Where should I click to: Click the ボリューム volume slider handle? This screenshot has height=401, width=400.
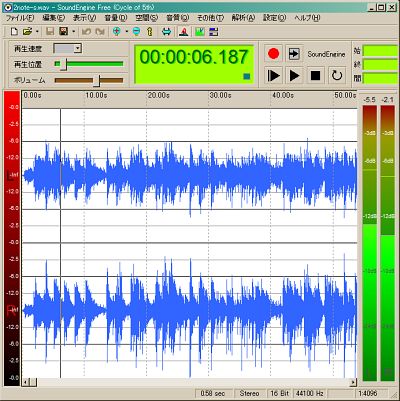[97, 80]
